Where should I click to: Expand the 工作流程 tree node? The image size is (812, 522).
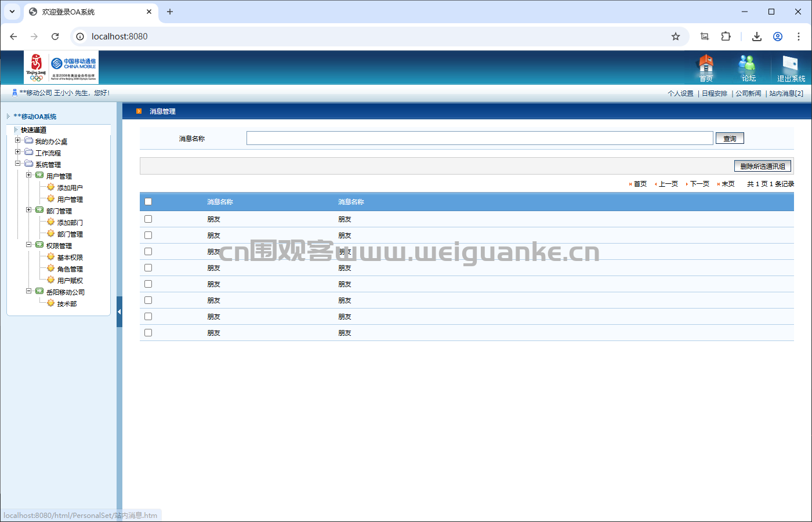coord(18,152)
